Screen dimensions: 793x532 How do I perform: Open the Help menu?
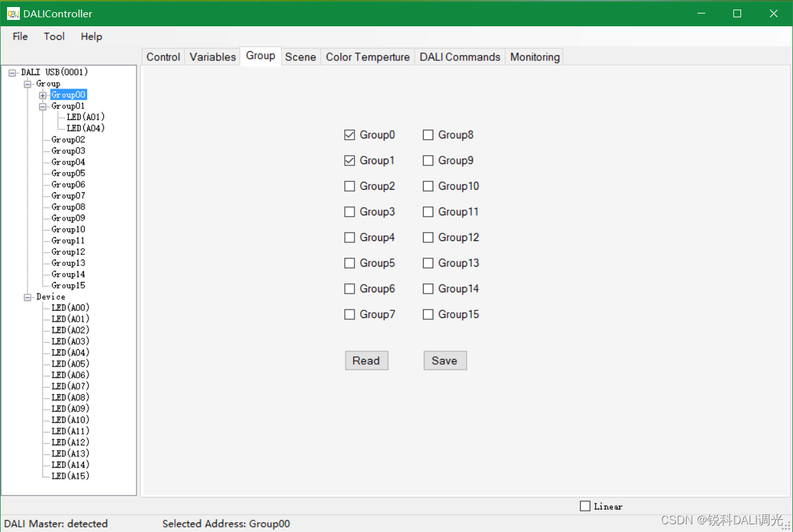[92, 37]
